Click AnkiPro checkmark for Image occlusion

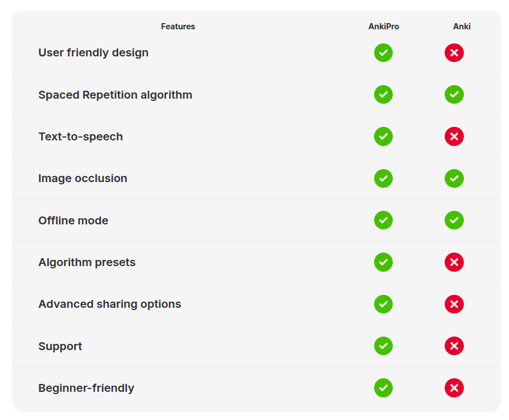pyautogui.click(x=383, y=179)
